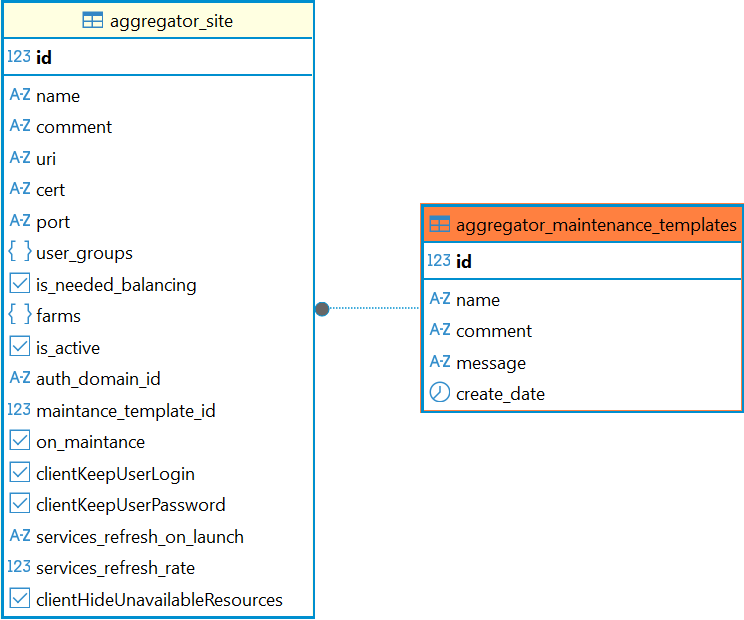Select the aggregator_site table header
Screen dimensions: 744x620
pos(170,21)
